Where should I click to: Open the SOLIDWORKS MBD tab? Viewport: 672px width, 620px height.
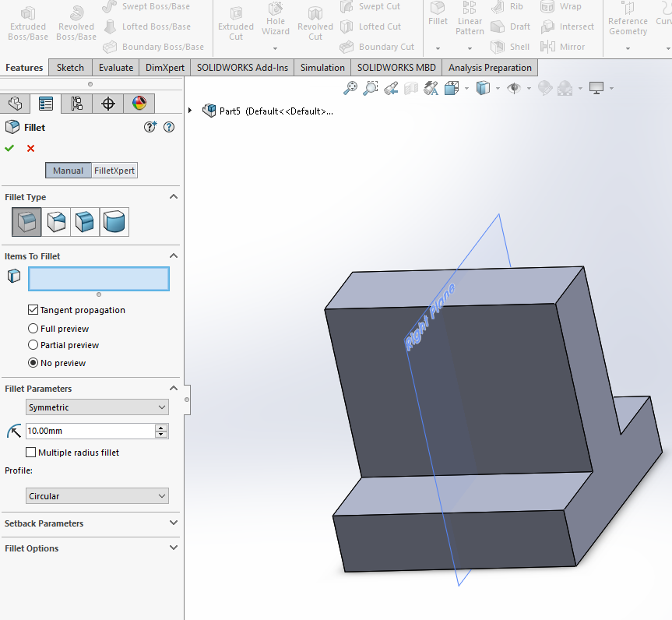click(x=396, y=67)
